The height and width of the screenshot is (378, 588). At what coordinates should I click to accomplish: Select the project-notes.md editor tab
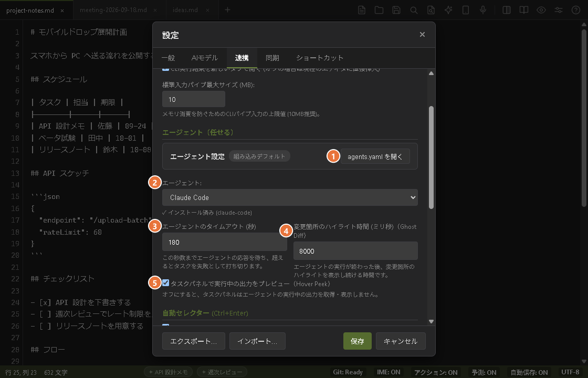tap(30, 10)
